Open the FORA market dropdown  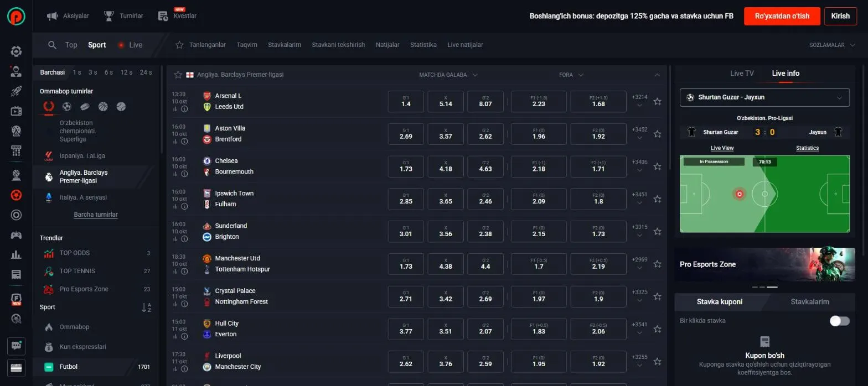571,75
